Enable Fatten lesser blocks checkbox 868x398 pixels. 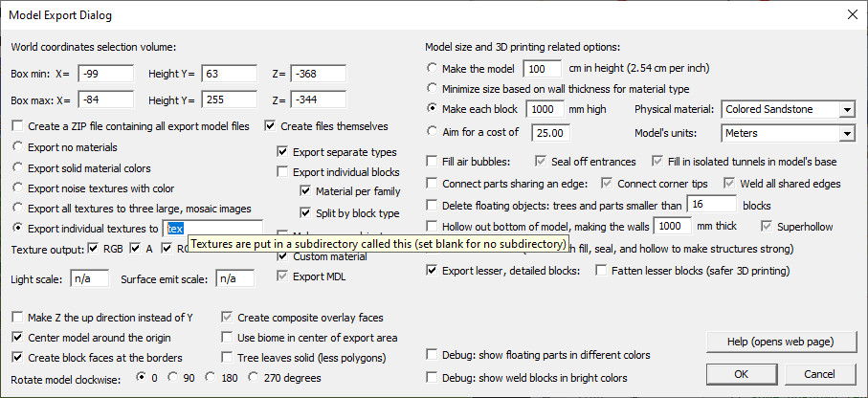point(601,271)
